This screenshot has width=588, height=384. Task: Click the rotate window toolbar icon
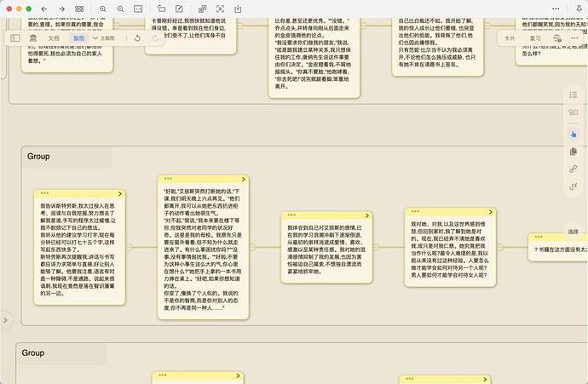pos(161,9)
